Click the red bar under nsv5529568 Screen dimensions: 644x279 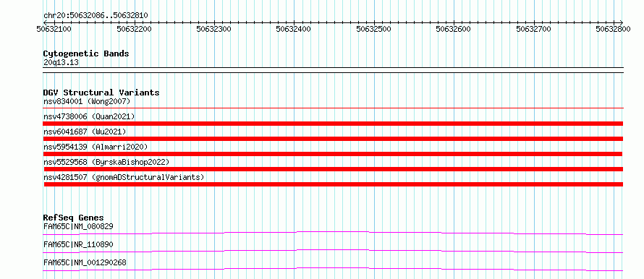click(334, 169)
